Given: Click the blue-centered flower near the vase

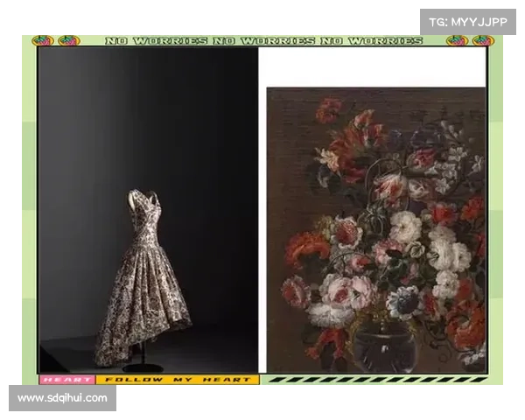Looking at the screenshot, I should [404, 301].
